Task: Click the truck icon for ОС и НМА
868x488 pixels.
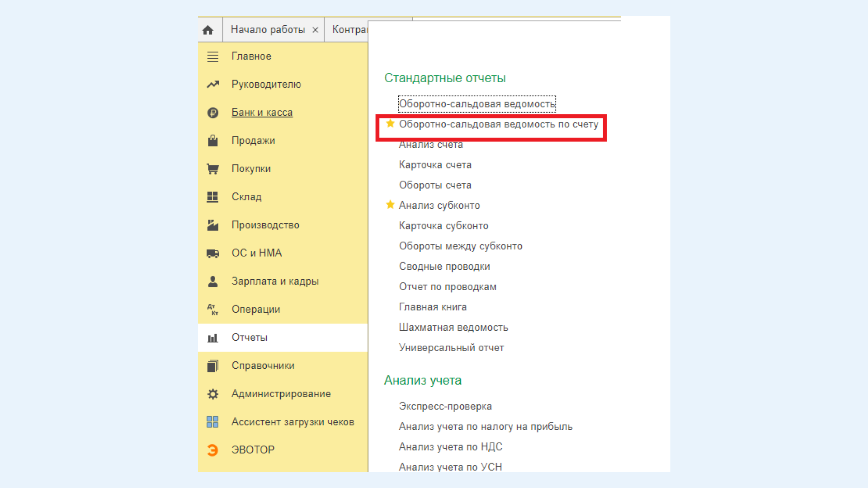Action: click(x=213, y=253)
